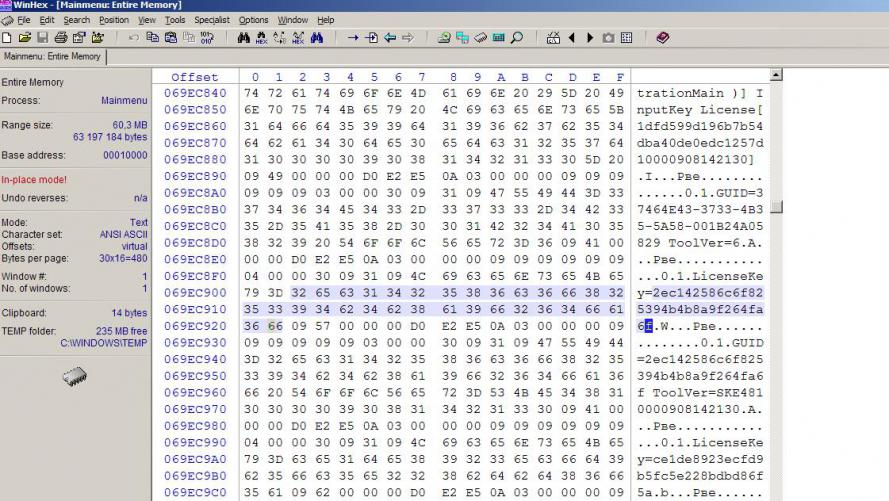This screenshot has width=889, height=501.
Task: Click the Write Clipboard icon
Action: (x=171, y=38)
